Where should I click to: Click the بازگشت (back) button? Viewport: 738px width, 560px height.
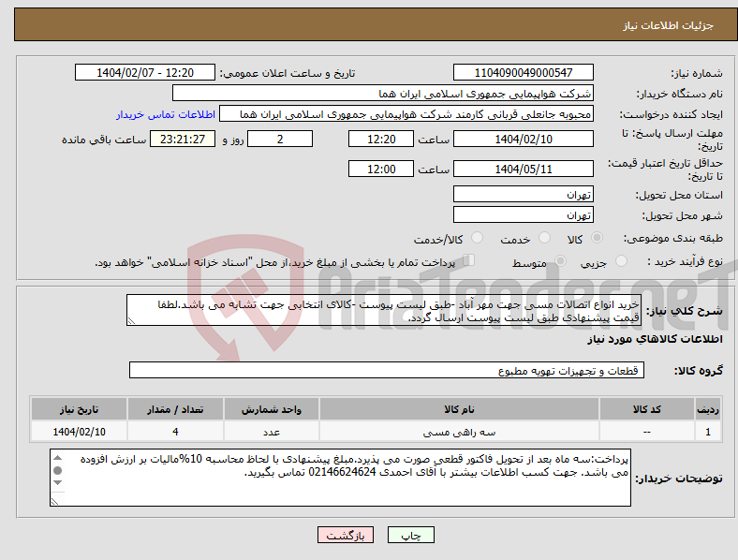(346, 535)
